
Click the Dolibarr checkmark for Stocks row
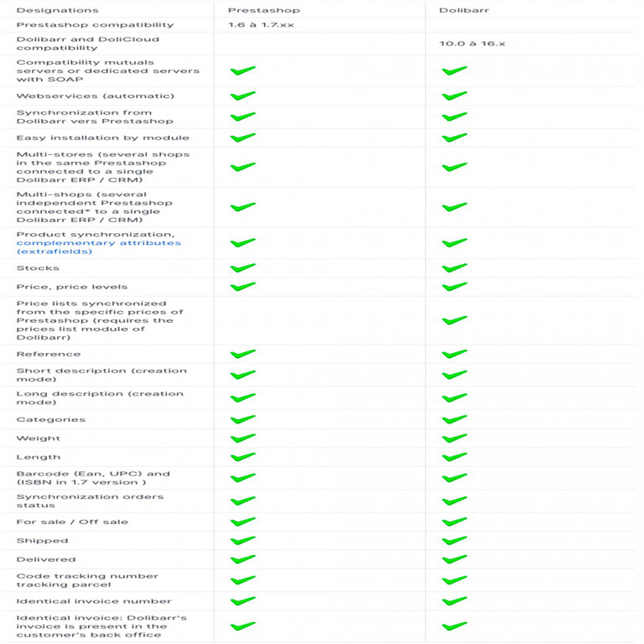click(454, 267)
